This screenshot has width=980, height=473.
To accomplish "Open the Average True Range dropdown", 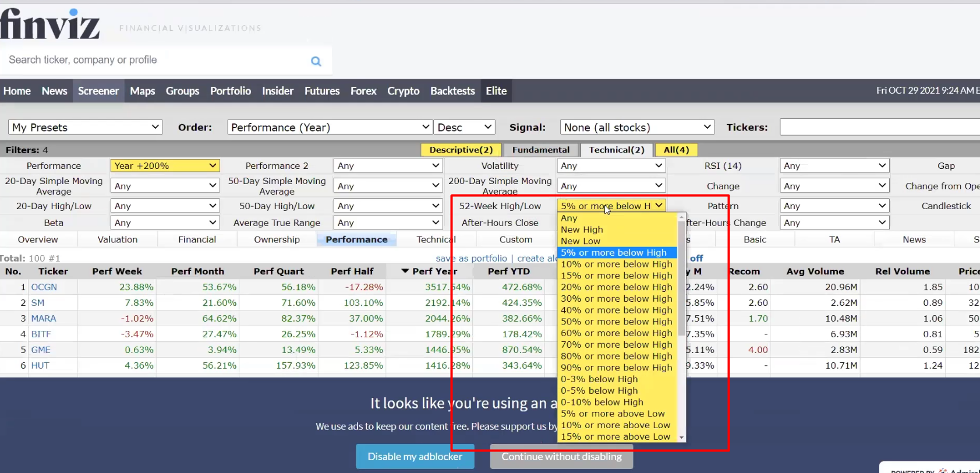I will 388,223.
